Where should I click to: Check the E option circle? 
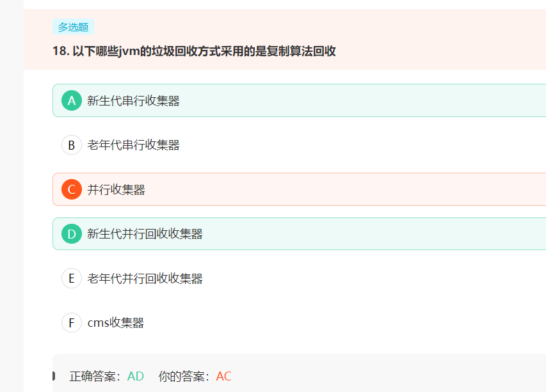(72, 278)
